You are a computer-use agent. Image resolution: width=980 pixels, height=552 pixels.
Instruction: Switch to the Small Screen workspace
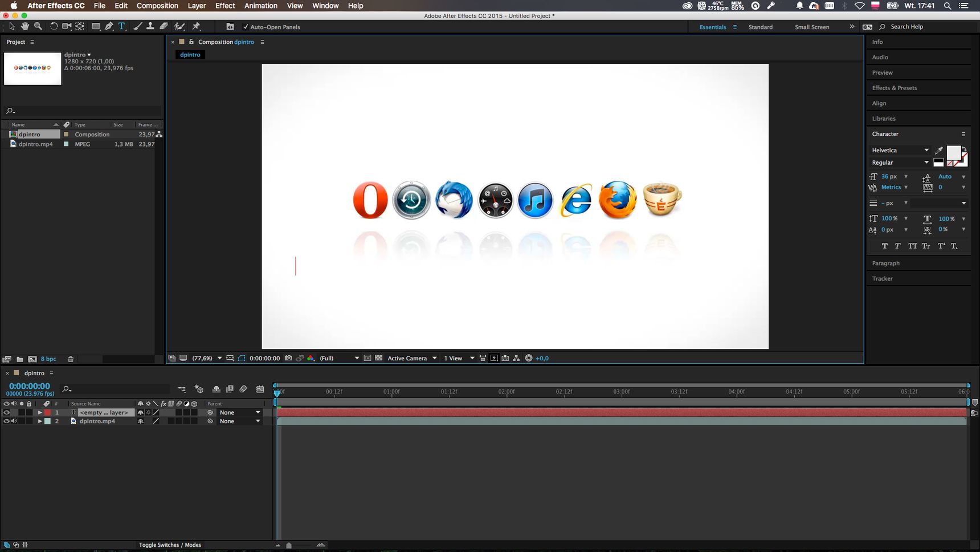click(x=812, y=27)
